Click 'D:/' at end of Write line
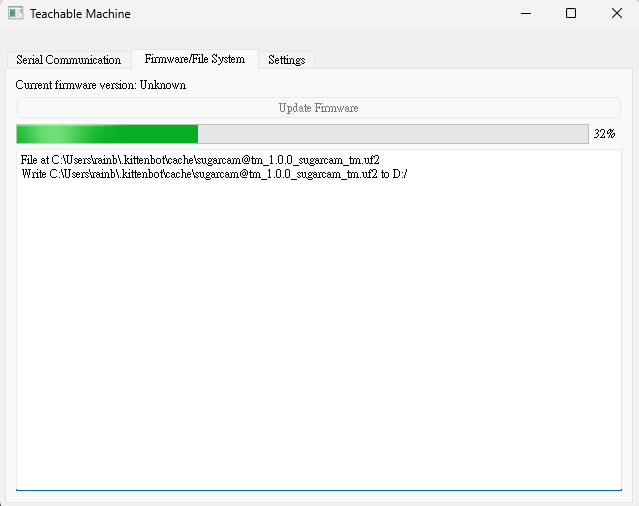The width and height of the screenshot is (639, 506). 400,174
